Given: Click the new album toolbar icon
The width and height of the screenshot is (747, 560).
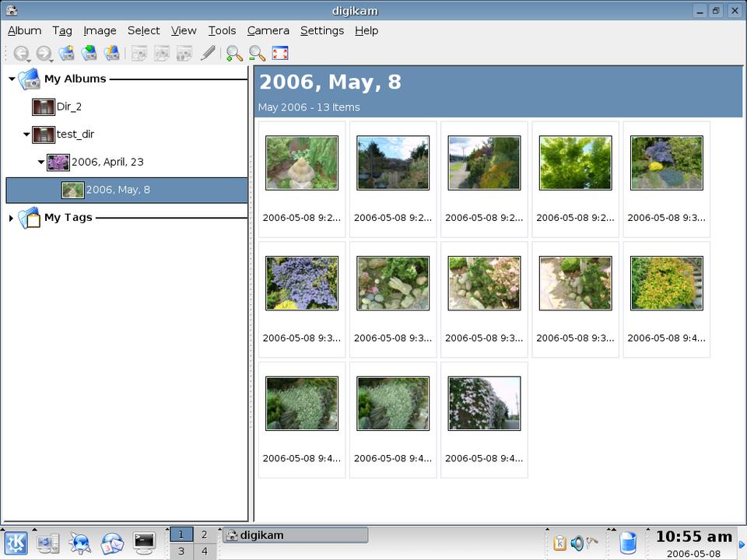Looking at the screenshot, I should coord(67,53).
